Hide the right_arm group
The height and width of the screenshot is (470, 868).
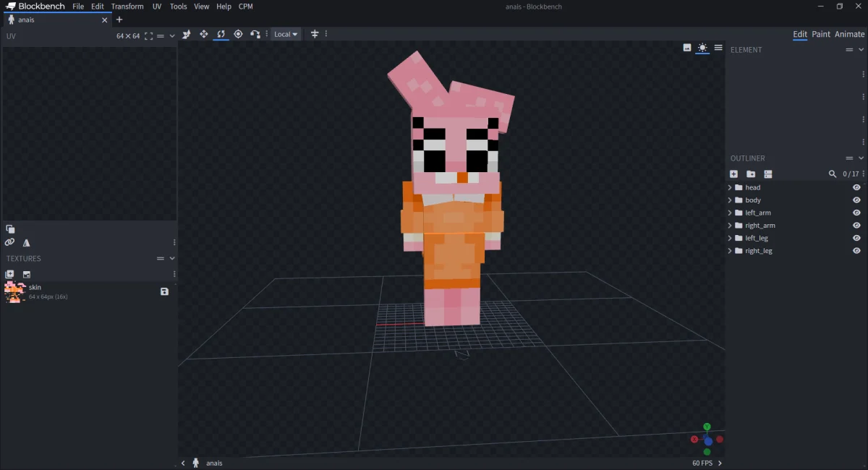(856, 226)
